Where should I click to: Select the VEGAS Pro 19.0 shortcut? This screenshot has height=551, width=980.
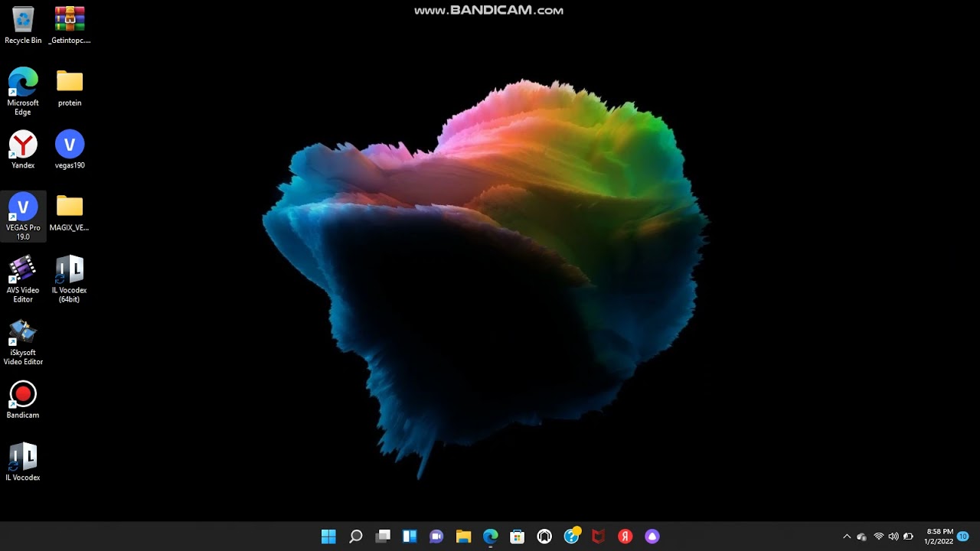[23, 217]
